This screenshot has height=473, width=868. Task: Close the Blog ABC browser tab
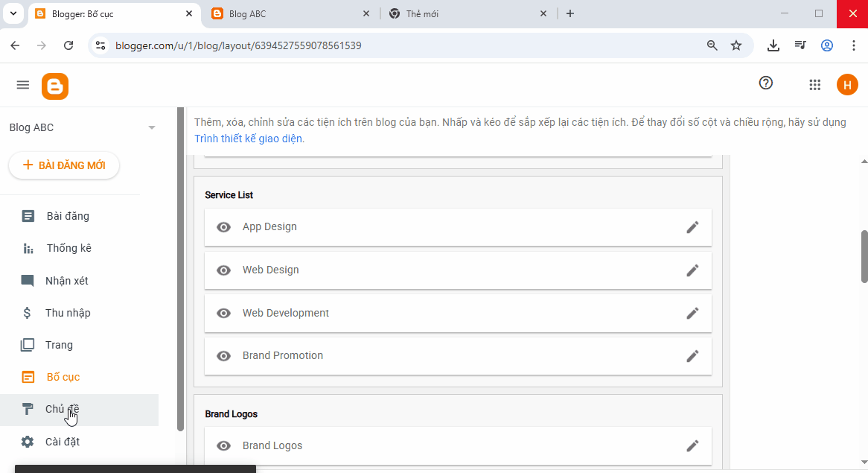(366, 14)
